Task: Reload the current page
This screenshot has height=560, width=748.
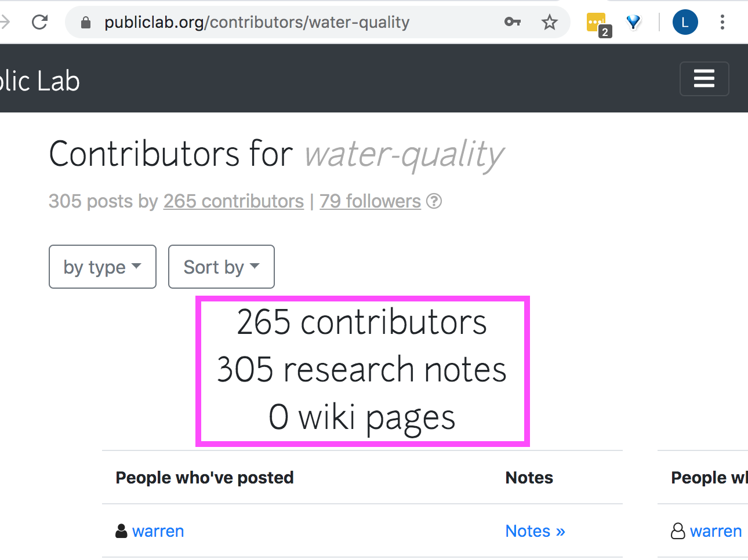Action: (x=39, y=22)
